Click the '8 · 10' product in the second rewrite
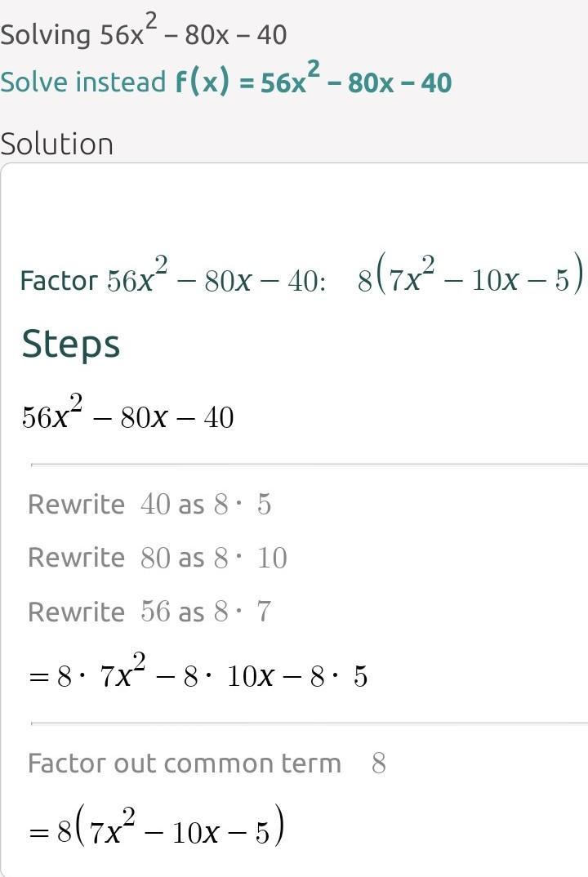Image resolution: width=588 pixels, height=877 pixels. pyautogui.click(x=250, y=559)
